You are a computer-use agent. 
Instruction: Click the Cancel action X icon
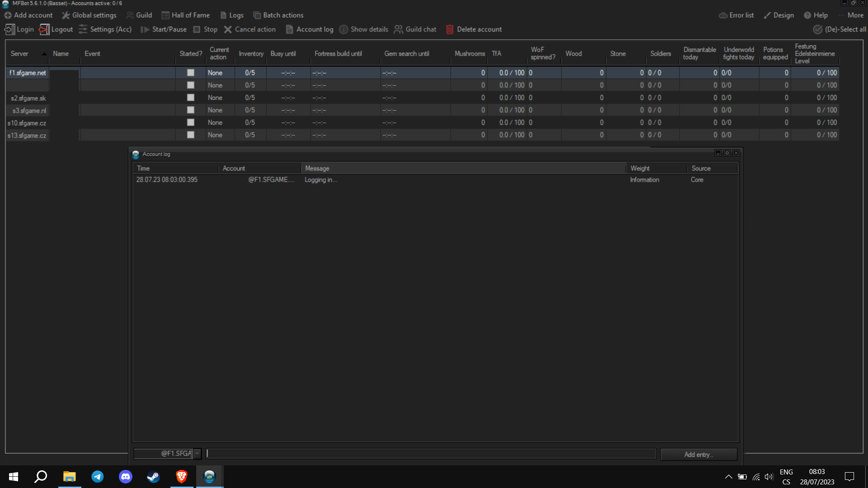pos(228,29)
